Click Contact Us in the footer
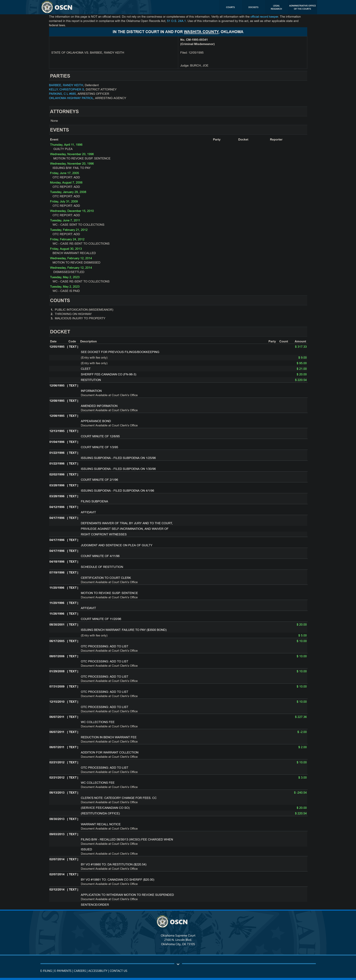Image resolution: width=356 pixels, height=980 pixels. click(x=118, y=971)
